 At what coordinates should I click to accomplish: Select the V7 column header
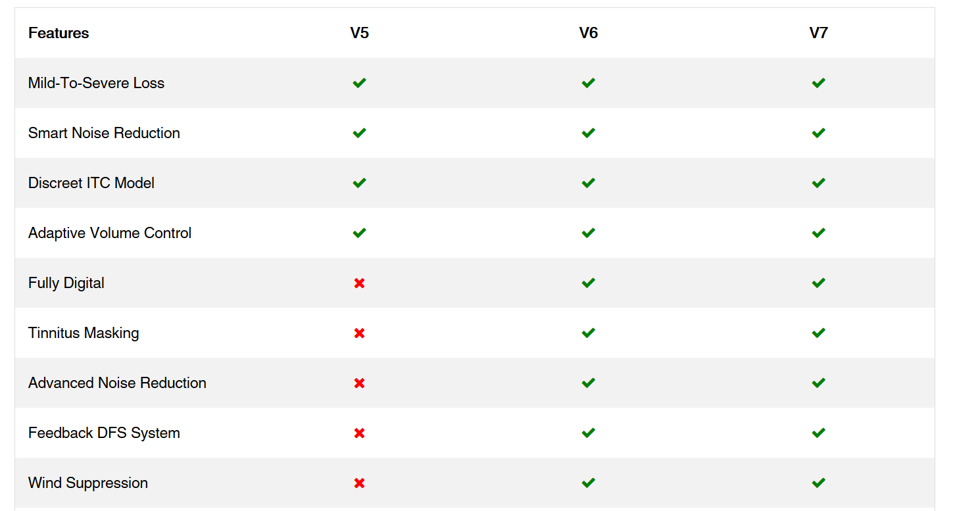click(x=818, y=33)
